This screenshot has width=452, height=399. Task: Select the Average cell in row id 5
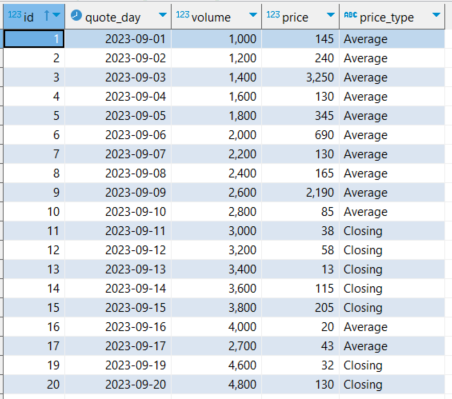pyautogui.click(x=392, y=116)
